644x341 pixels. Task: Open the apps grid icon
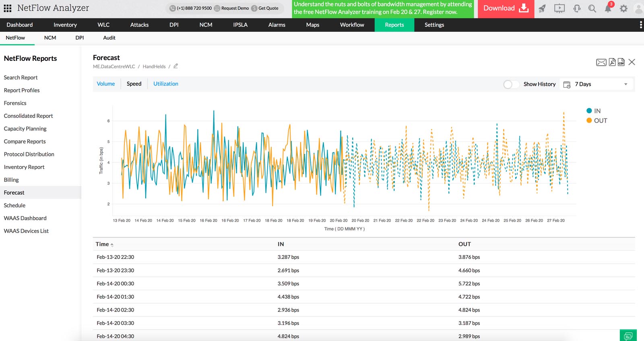coord(7,8)
